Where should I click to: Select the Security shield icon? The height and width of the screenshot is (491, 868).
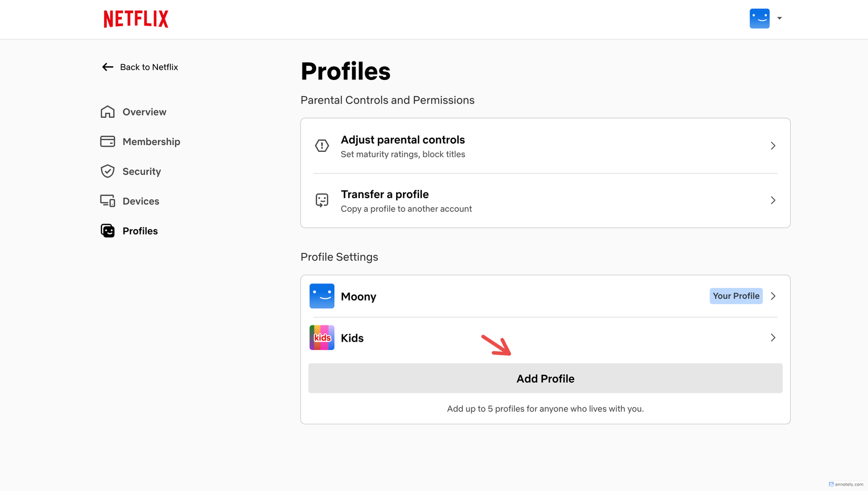107,171
